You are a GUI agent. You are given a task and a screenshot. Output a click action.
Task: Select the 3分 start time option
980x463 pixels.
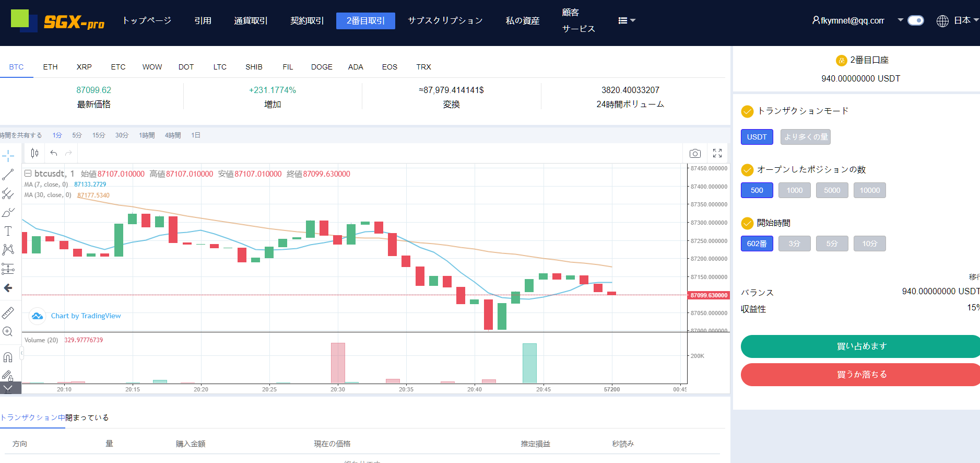[x=795, y=244]
